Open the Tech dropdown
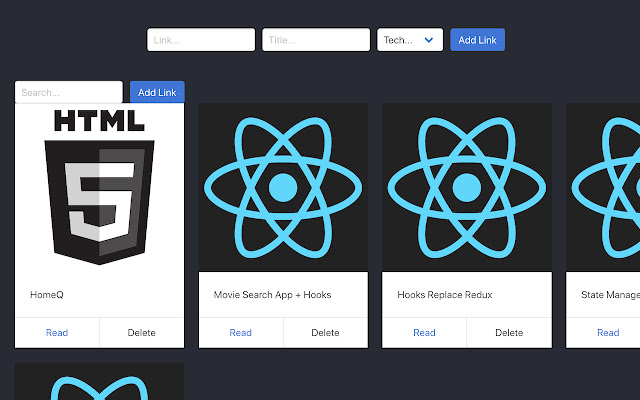The image size is (640, 400). tap(410, 40)
